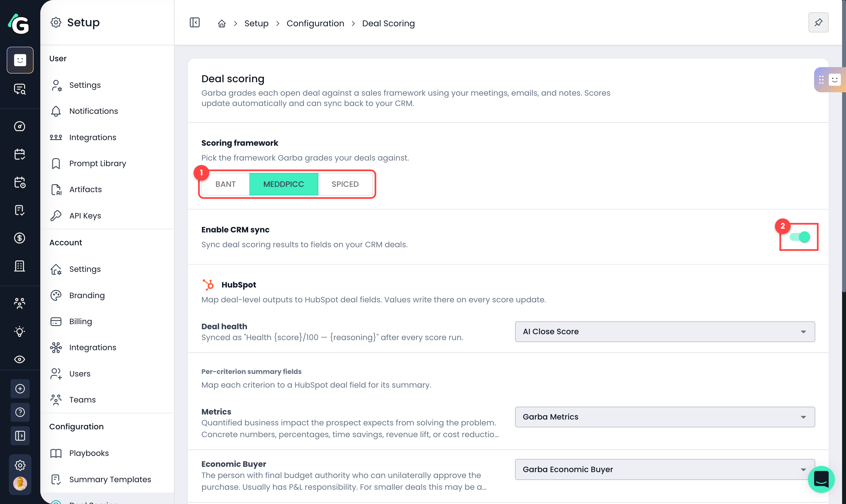Open the Metrics field dropdown
Image resolution: width=846 pixels, height=504 pixels.
click(x=665, y=417)
